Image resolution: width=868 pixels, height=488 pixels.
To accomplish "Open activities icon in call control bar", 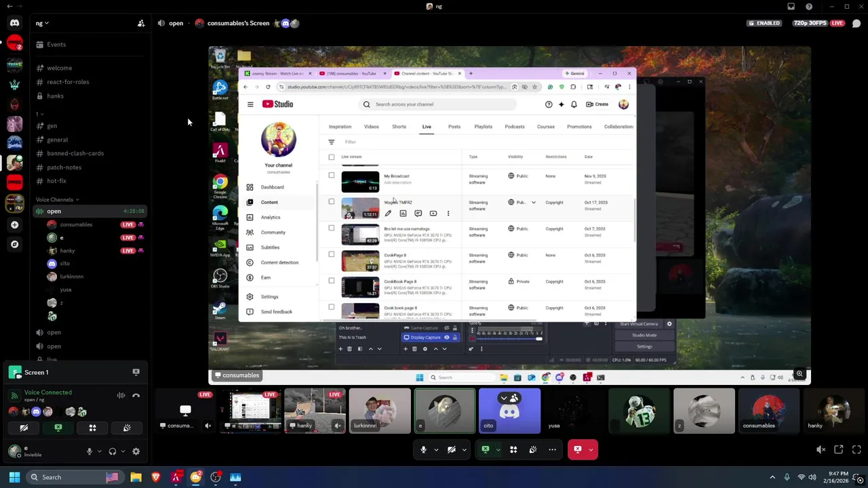I will [x=513, y=449].
